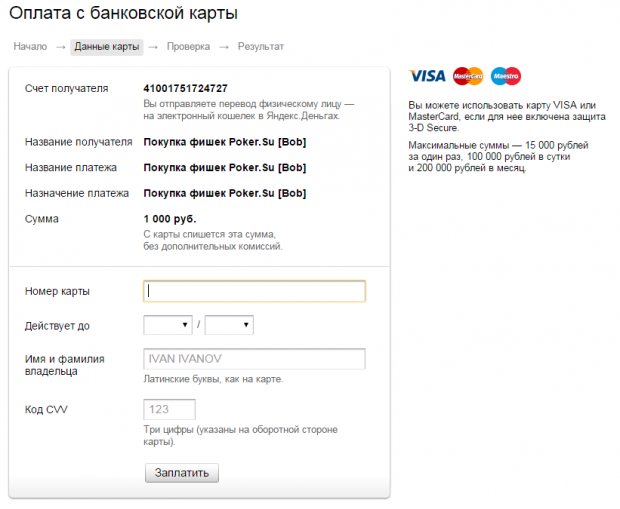Viewport: 620px width, 509px height.
Task: Click the Maestro logo icon
Action: 506,76
